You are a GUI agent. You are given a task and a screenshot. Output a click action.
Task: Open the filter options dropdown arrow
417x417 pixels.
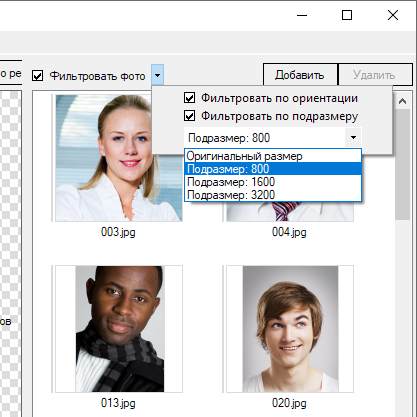click(x=157, y=75)
